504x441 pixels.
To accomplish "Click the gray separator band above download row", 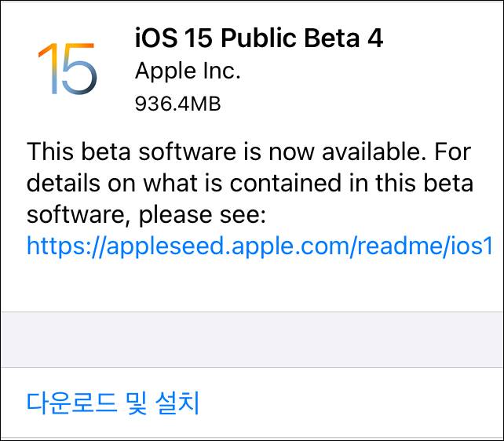I will click(x=252, y=339).
